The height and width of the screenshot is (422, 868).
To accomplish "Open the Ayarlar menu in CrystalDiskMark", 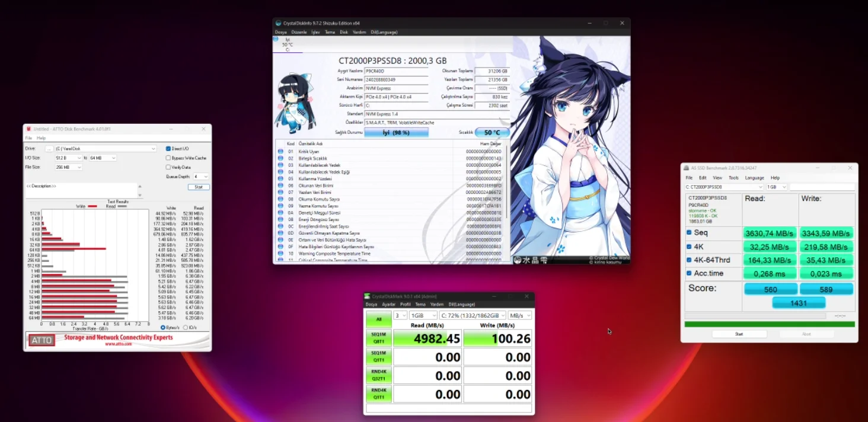I will pos(388,305).
